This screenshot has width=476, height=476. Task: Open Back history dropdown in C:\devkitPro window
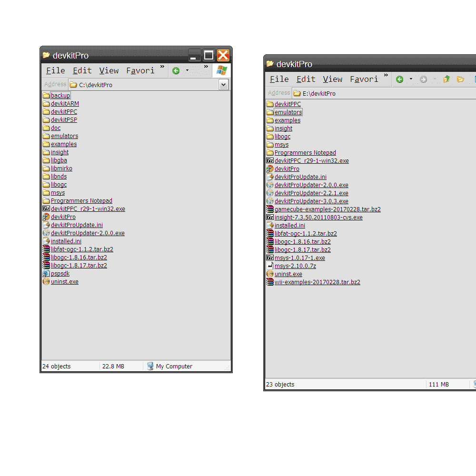187,70
